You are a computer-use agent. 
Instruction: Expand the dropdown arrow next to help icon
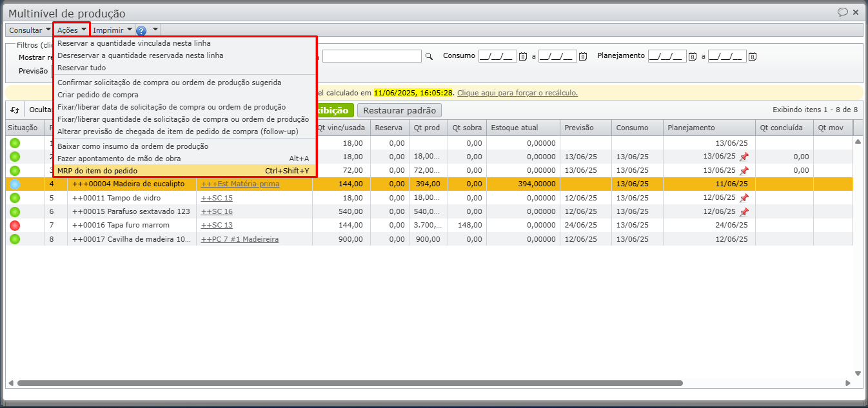tap(155, 30)
